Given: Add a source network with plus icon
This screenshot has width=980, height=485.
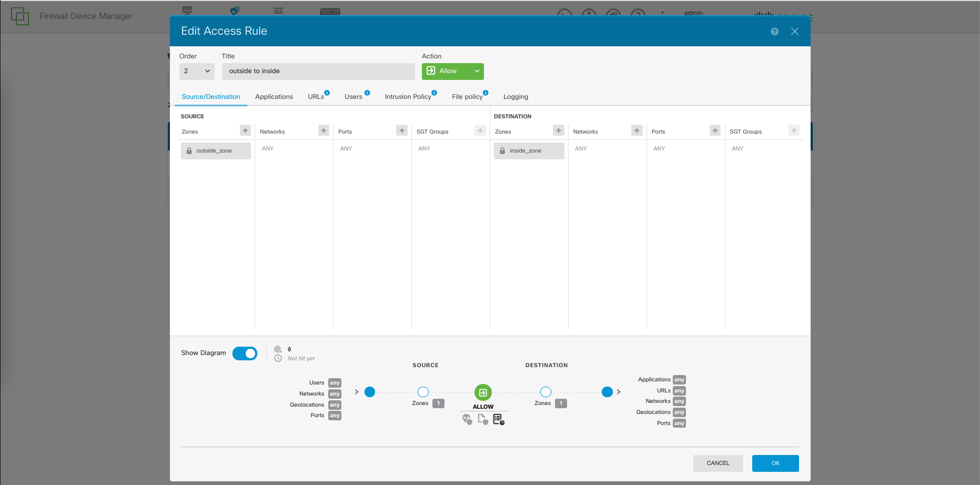Looking at the screenshot, I should click(324, 130).
